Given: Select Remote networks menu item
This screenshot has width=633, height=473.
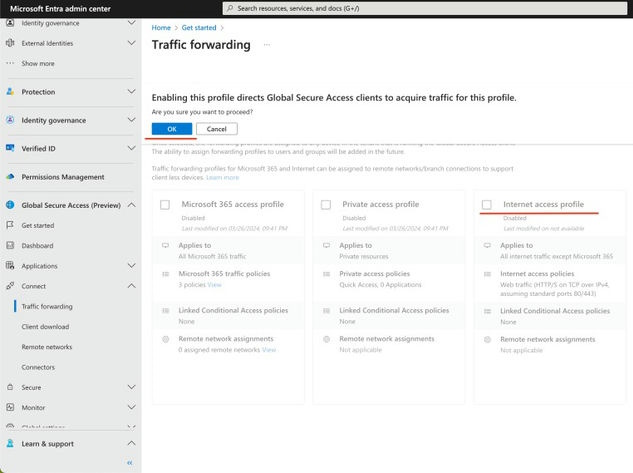Looking at the screenshot, I should tap(47, 347).
